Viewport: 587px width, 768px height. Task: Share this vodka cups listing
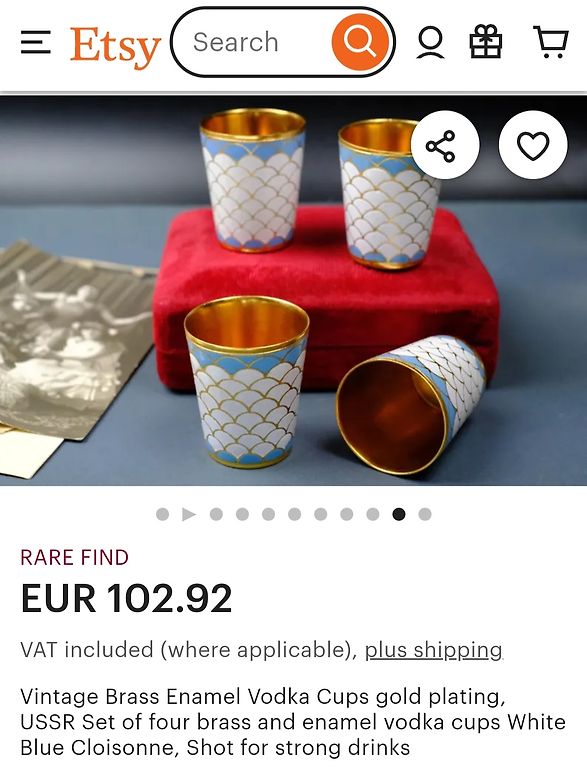coord(445,145)
